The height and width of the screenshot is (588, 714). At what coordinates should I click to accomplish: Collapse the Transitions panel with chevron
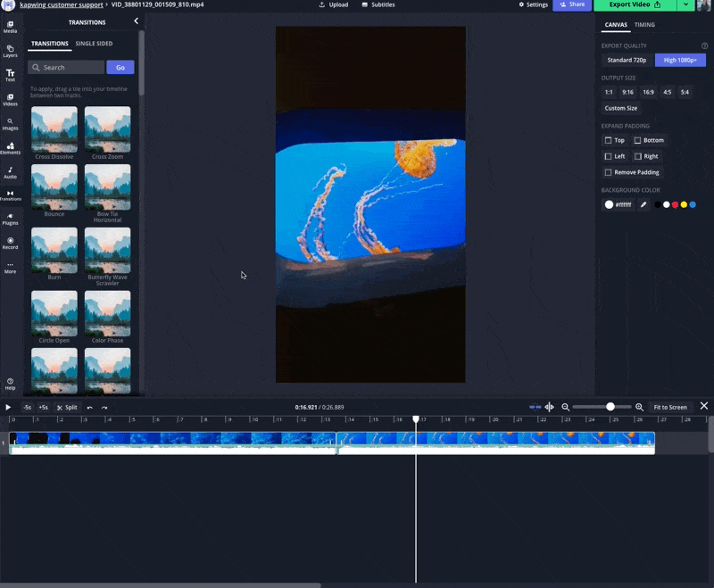pyautogui.click(x=136, y=21)
